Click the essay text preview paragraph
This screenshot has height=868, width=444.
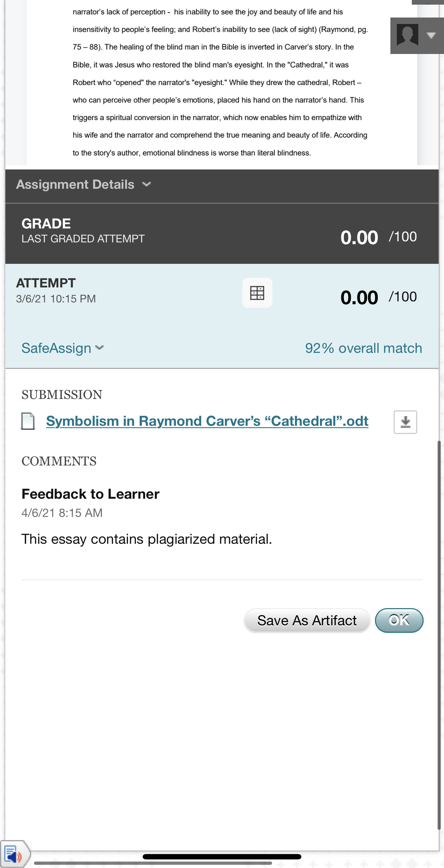(x=220, y=82)
